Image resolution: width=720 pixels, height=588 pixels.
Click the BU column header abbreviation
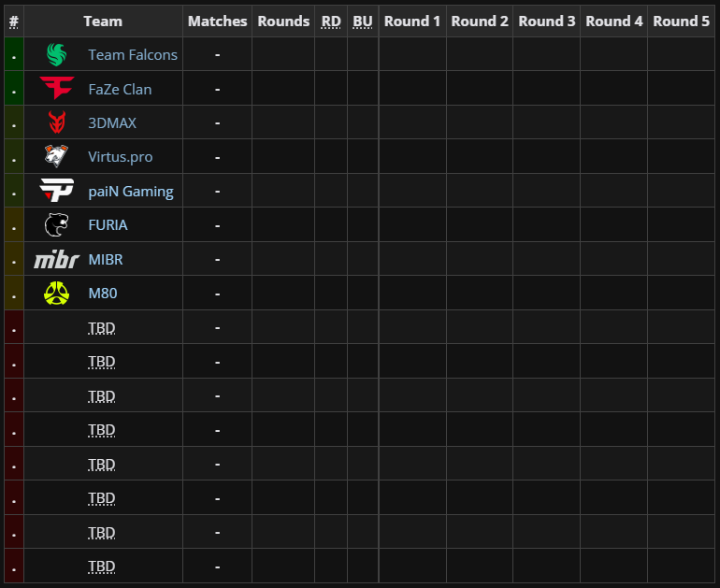click(363, 22)
